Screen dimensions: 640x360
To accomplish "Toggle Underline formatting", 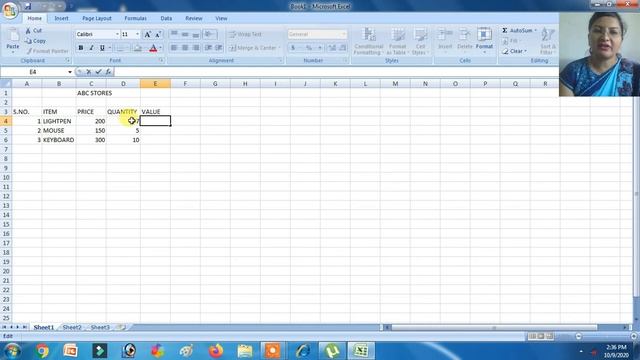I will pyautogui.click(x=102, y=48).
